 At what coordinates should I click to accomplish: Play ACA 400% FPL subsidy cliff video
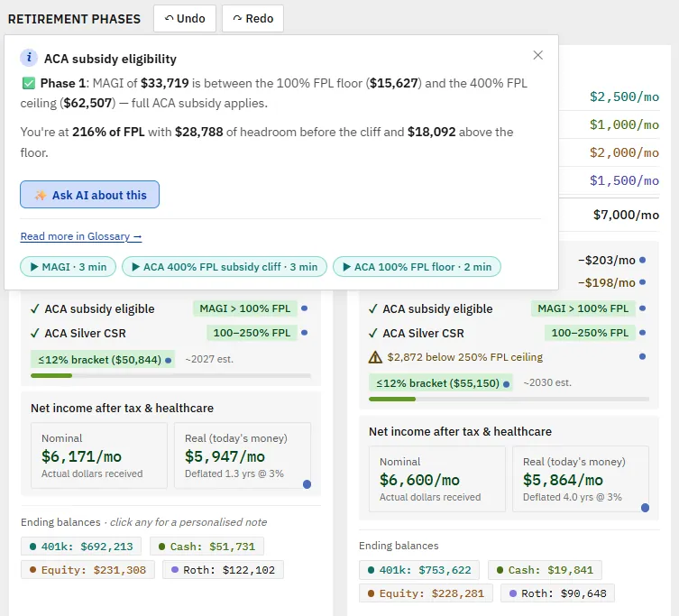(x=225, y=267)
